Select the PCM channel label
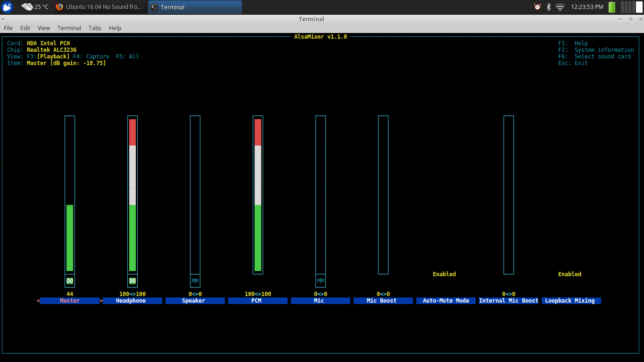The image size is (644, 362). pyautogui.click(x=257, y=301)
